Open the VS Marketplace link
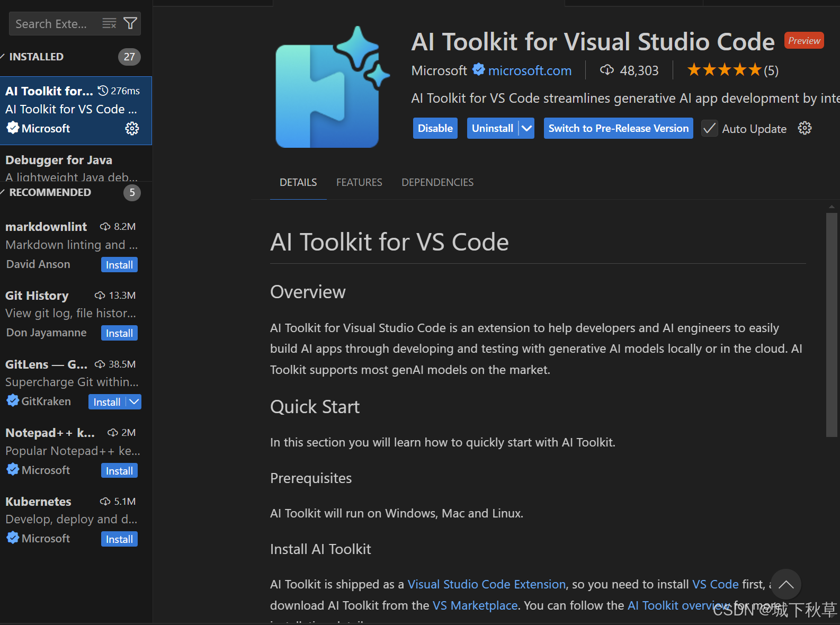 (x=475, y=605)
